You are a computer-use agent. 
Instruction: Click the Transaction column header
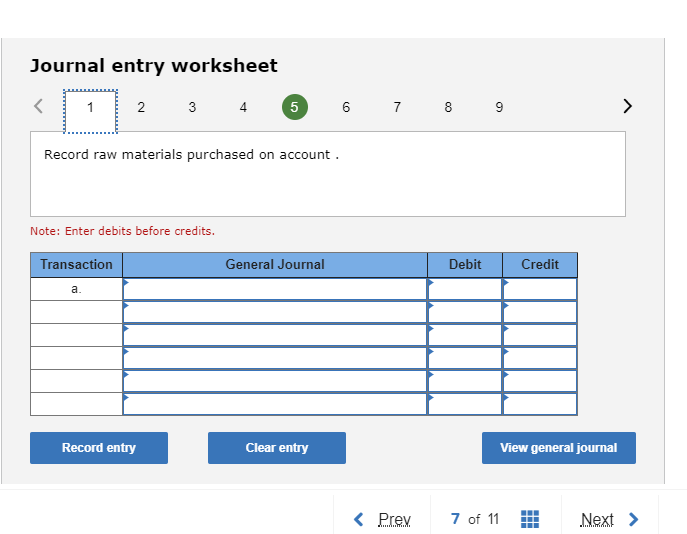click(76, 265)
